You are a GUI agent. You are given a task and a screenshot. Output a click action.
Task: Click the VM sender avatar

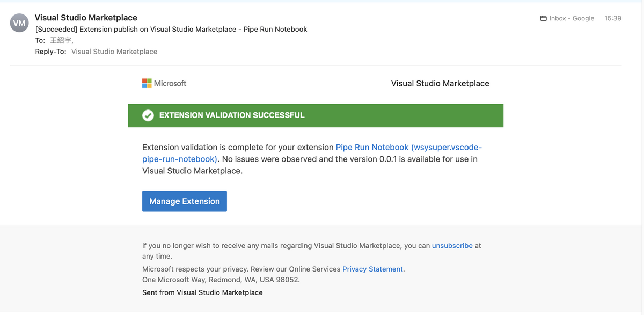coord(19,23)
